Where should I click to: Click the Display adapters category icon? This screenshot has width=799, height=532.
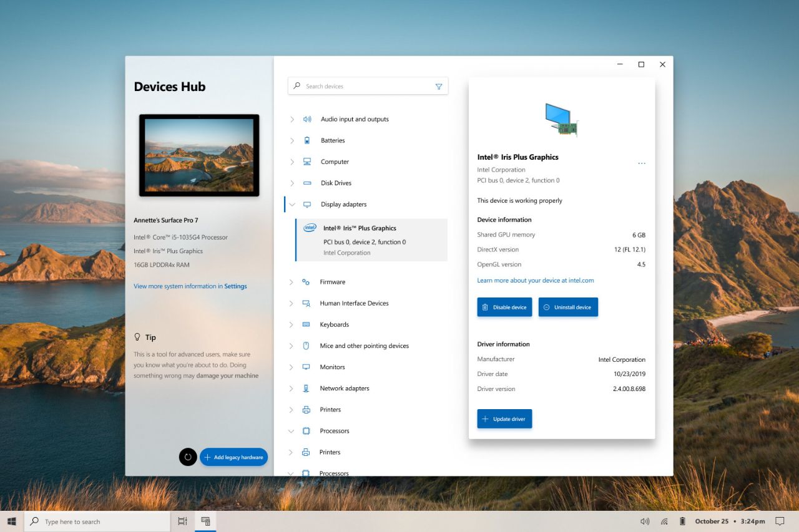point(306,205)
